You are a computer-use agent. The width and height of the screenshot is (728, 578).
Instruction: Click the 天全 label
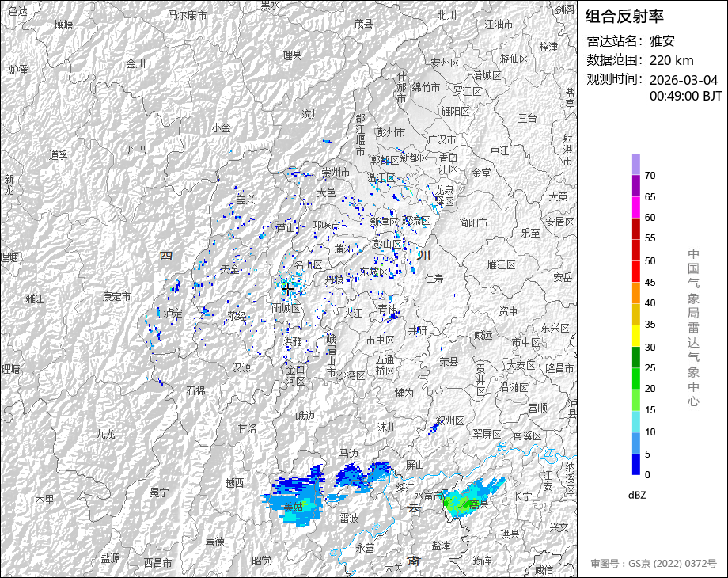[x=229, y=269]
